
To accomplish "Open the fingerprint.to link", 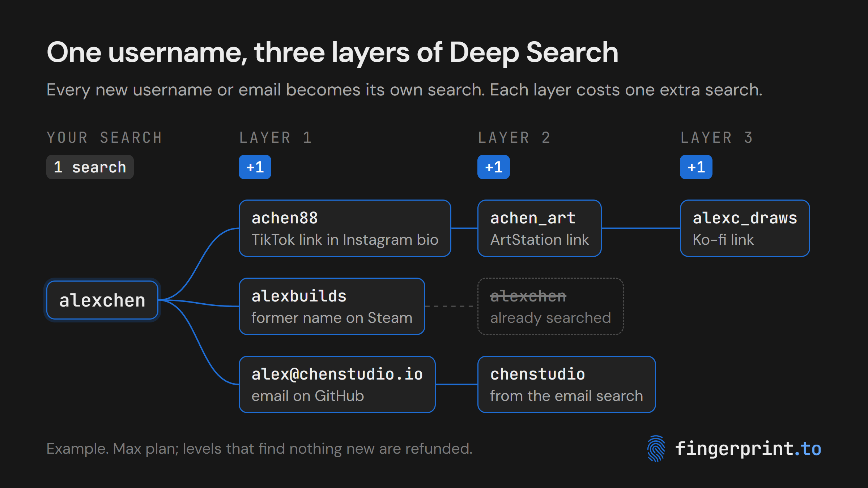I will click(748, 449).
